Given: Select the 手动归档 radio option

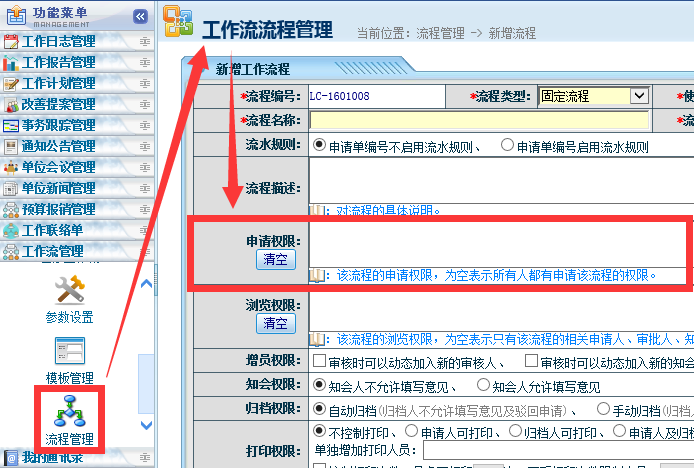Looking at the screenshot, I should 603,409.
